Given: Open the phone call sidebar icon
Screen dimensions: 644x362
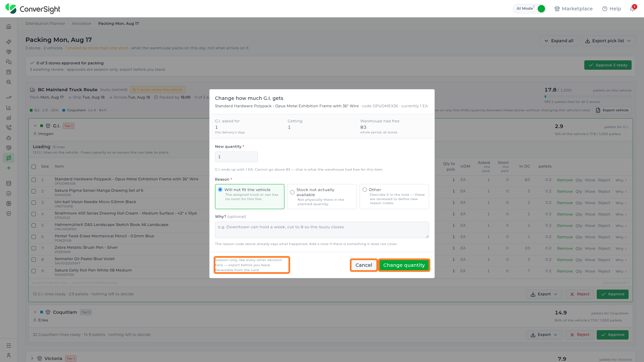Looking at the screenshot, I should coord(9,128).
